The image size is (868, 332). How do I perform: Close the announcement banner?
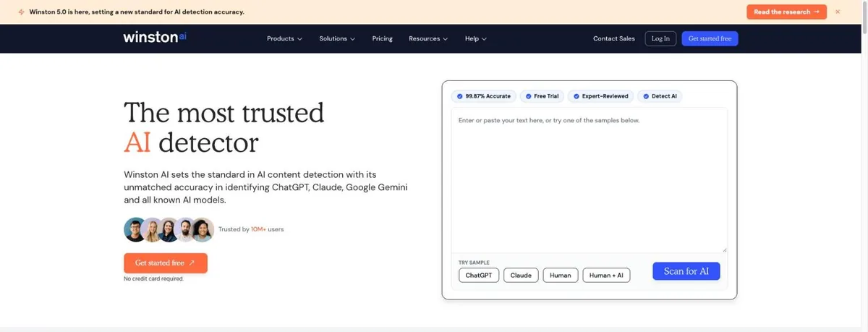838,12
